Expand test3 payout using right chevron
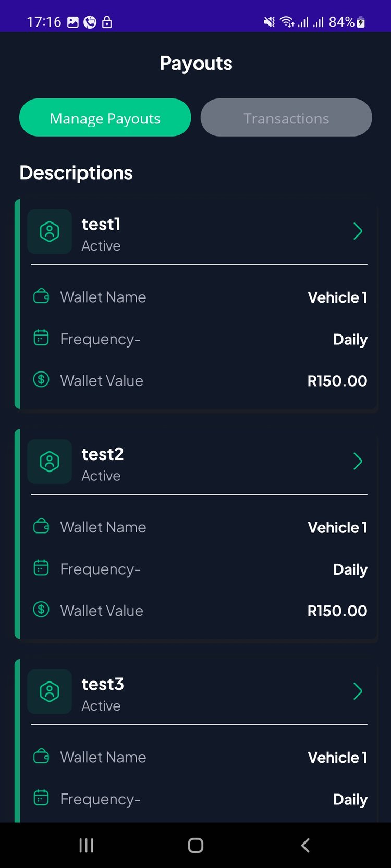The width and height of the screenshot is (391, 868). point(358,691)
